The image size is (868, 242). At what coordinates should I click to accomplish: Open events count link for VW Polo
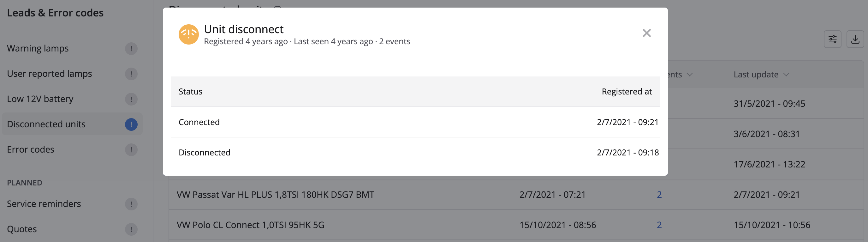click(659, 225)
